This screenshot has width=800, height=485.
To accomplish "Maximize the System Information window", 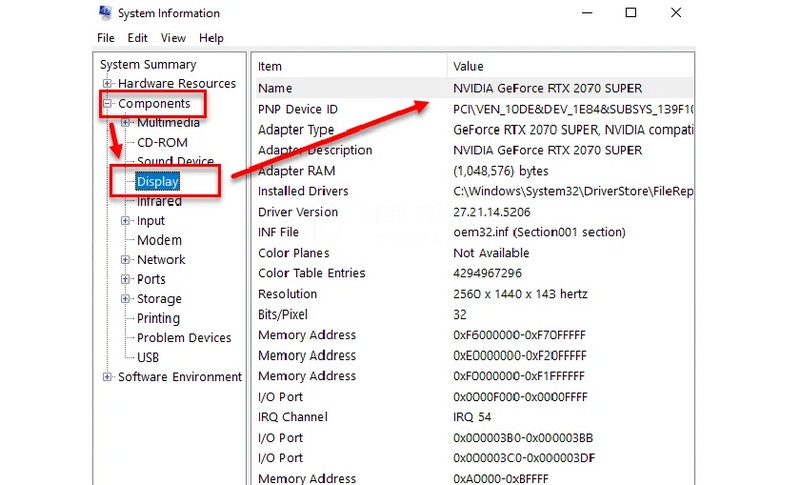I will [x=631, y=13].
